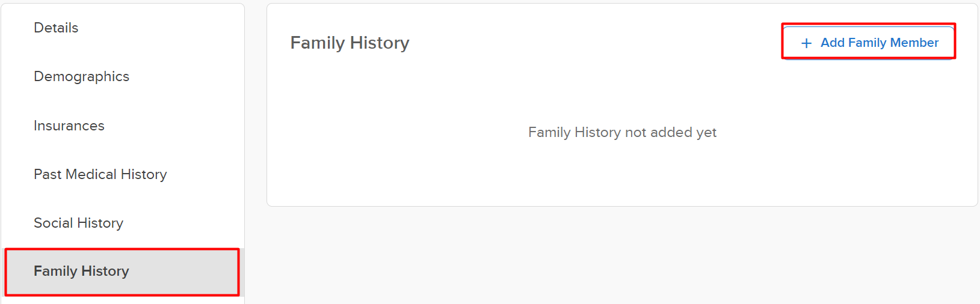Viewport: 980px width, 304px height.
Task: Click the plus icon beside Add Family Member
Action: click(x=806, y=43)
